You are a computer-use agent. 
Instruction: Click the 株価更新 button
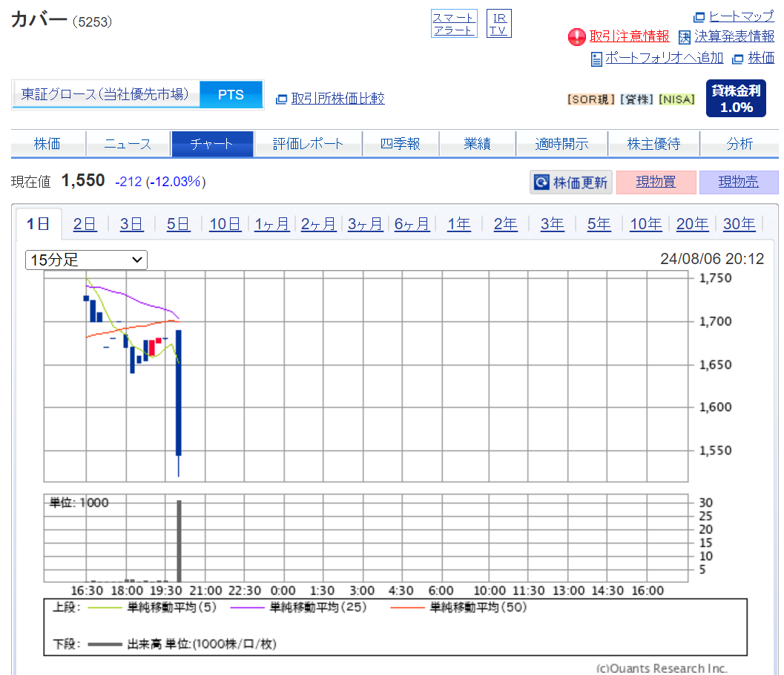pos(571,182)
